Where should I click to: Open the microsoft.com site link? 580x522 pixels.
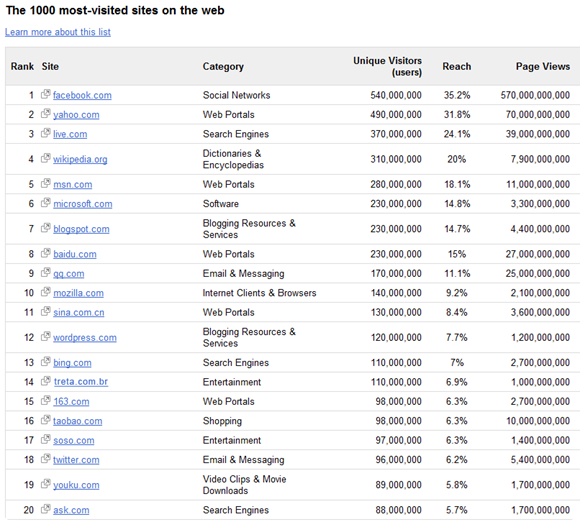(x=82, y=204)
